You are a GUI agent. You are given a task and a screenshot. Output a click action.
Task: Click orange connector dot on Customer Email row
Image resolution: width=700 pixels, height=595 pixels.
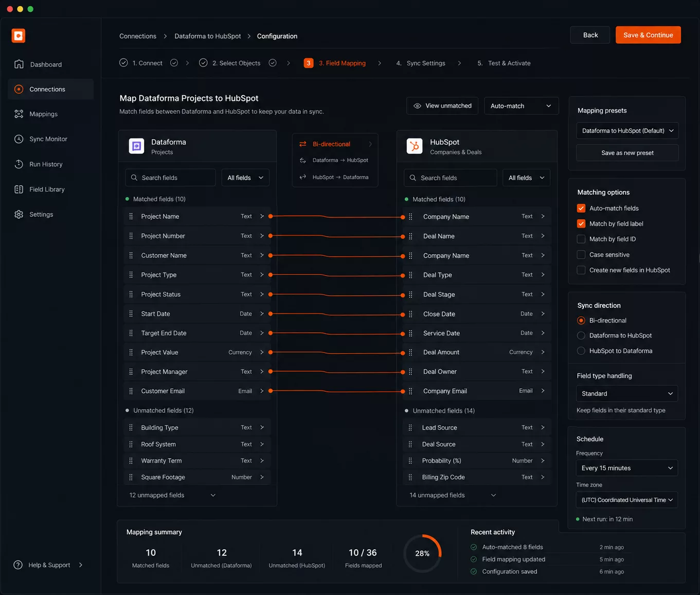point(271,391)
